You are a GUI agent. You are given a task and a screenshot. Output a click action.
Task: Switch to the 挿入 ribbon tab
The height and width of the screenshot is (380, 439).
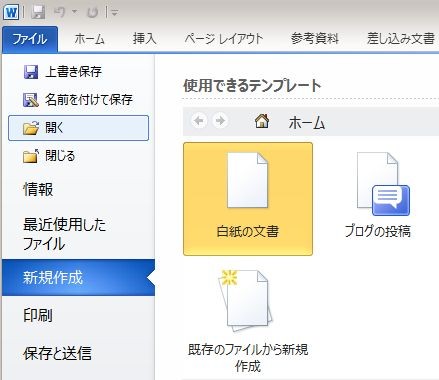click(145, 39)
